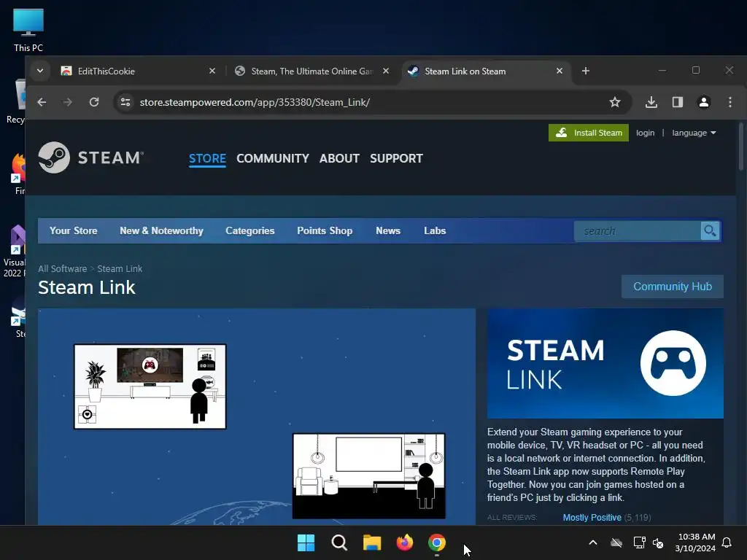The height and width of the screenshot is (560, 747).
Task: Close the Steam, The Ultimate Online Game tab
Action: pos(386,71)
